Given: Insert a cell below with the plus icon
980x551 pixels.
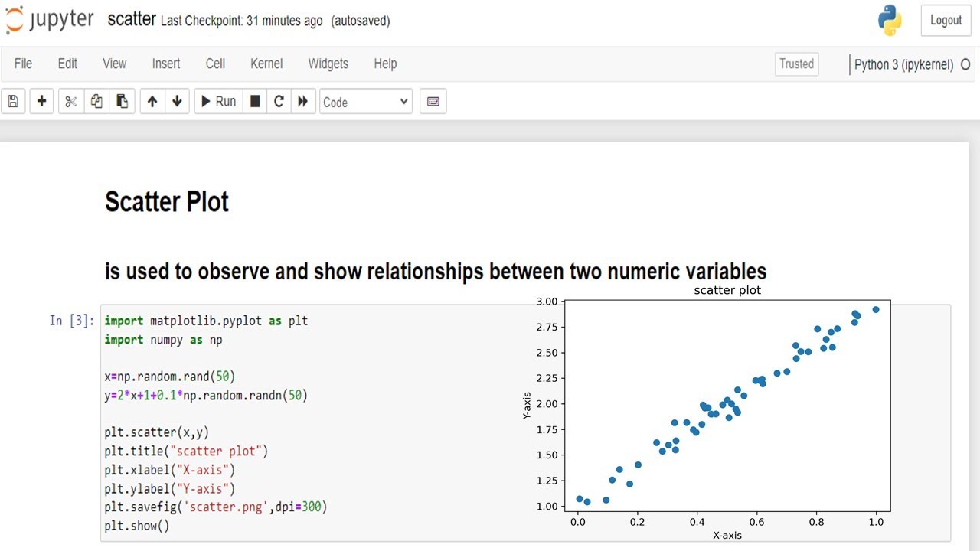Looking at the screenshot, I should click(41, 101).
